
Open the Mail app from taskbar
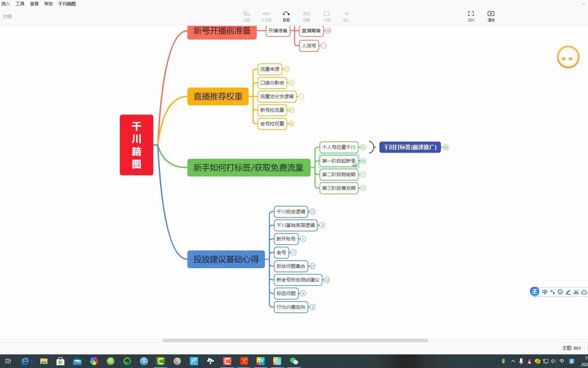[77, 361]
